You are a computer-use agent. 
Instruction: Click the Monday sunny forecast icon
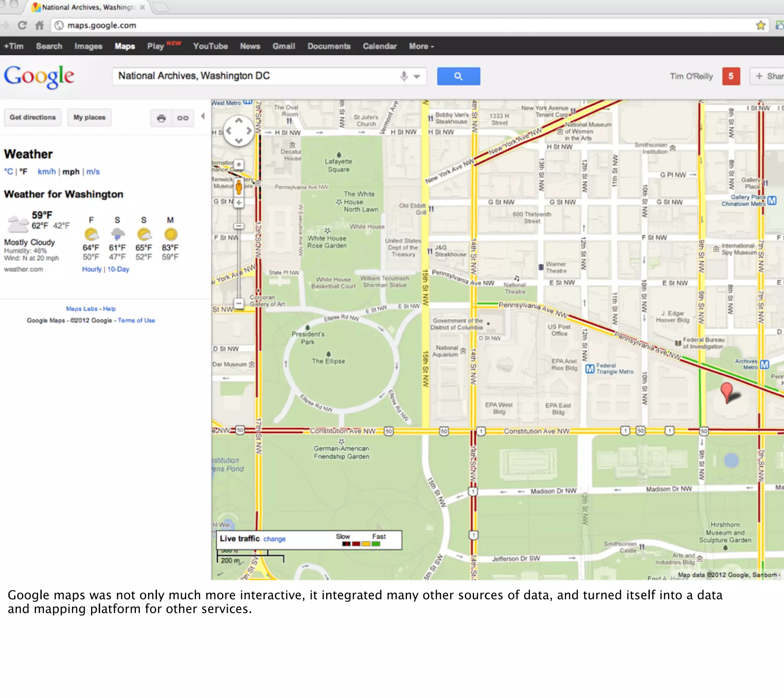tap(170, 234)
